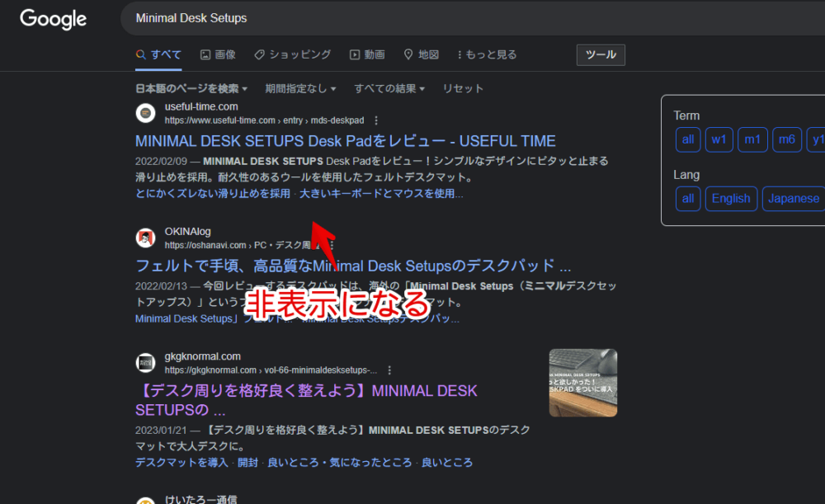This screenshot has height=504, width=825.
Task: Open the MINIMAL DESK SETUPS Desk Pad review result
Action: click(345, 141)
